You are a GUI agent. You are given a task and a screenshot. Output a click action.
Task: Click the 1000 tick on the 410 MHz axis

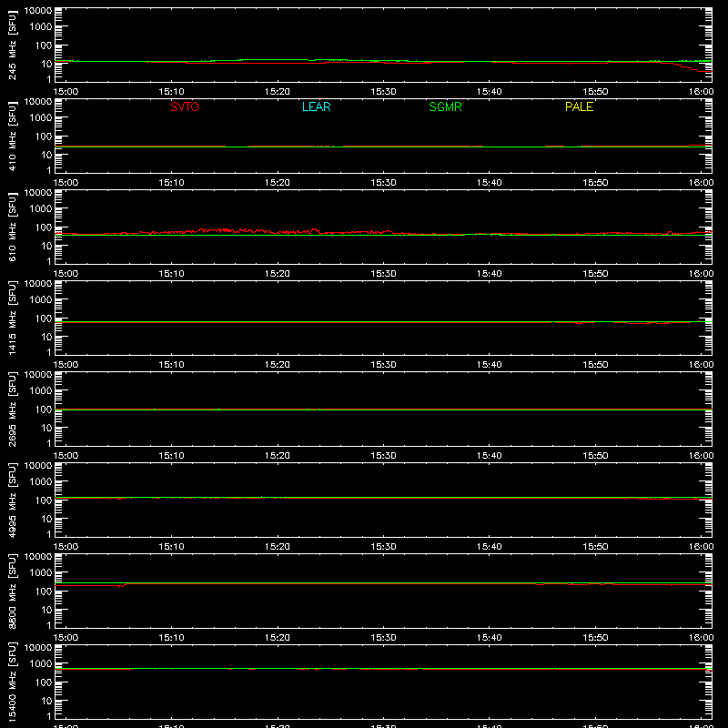pos(41,118)
